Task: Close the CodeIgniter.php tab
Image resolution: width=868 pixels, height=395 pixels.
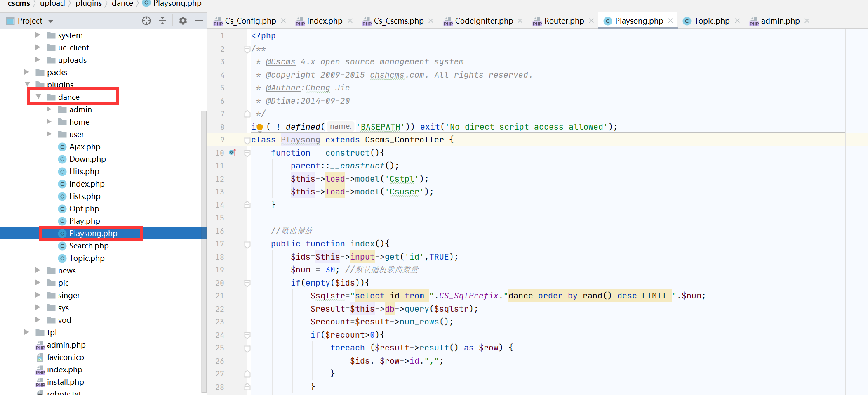Action: [x=520, y=21]
